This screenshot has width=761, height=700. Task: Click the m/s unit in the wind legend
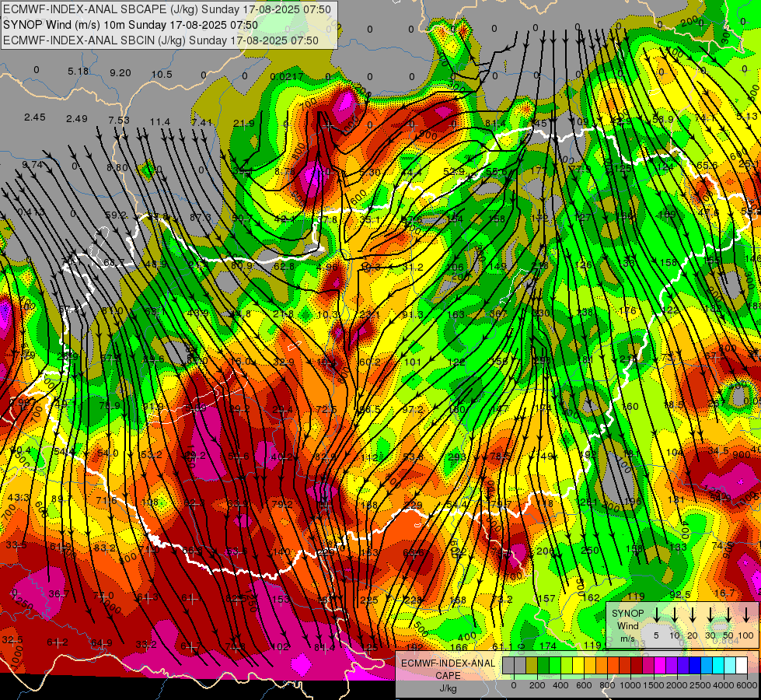pos(627,639)
